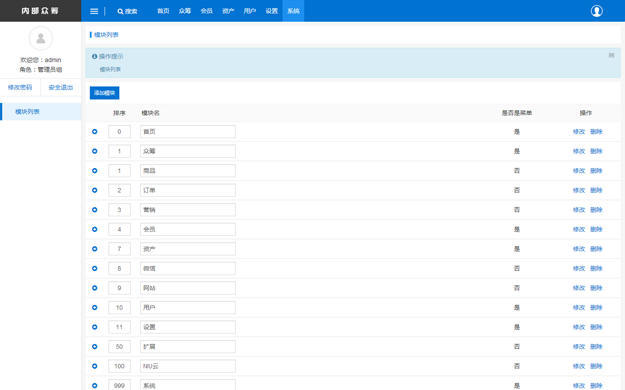Click the 安全退出 link
Image resolution: width=625 pixels, height=390 pixels.
click(x=61, y=87)
